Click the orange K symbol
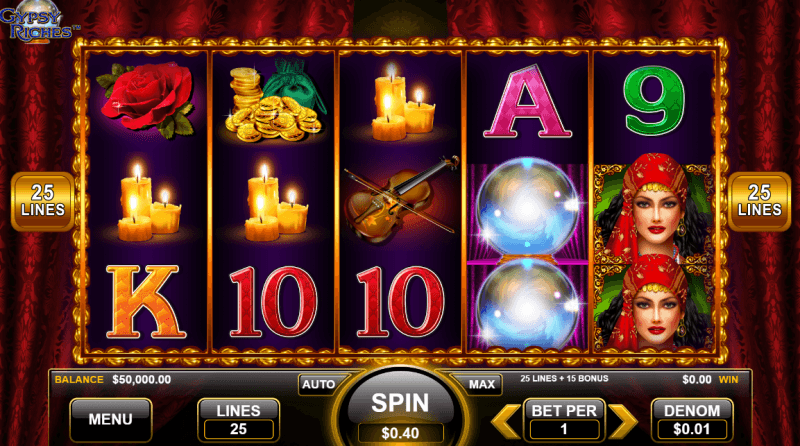The image size is (800, 446). 146,302
